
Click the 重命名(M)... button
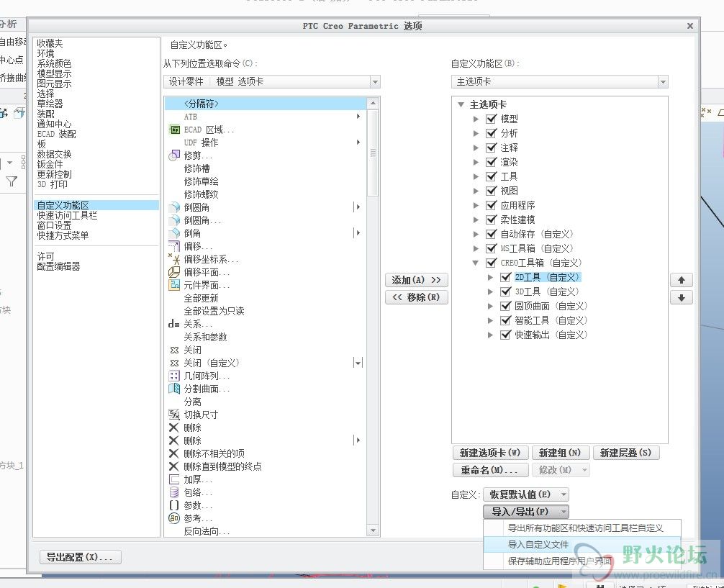tap(489, 470)
